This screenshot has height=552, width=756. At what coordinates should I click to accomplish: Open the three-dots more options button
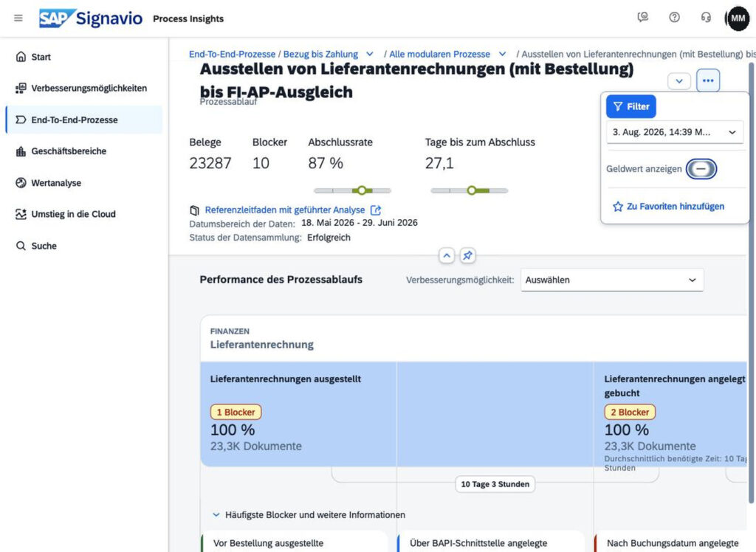click(708, 80)
